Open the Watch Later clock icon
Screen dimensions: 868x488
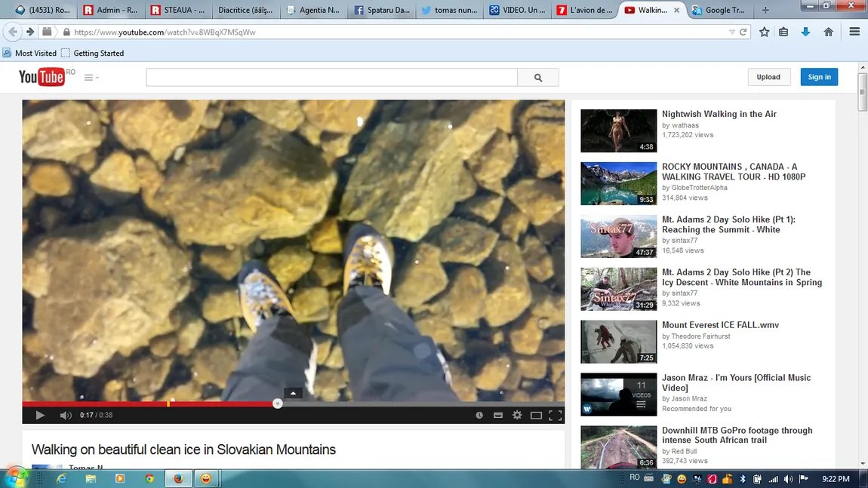pos(479,415)
